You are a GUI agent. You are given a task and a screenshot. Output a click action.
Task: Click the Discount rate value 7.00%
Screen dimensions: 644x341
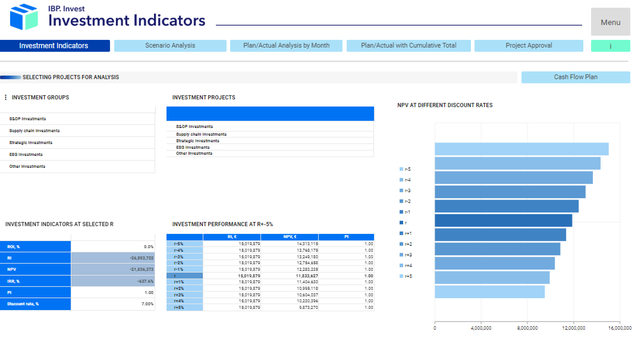[147, 304]
